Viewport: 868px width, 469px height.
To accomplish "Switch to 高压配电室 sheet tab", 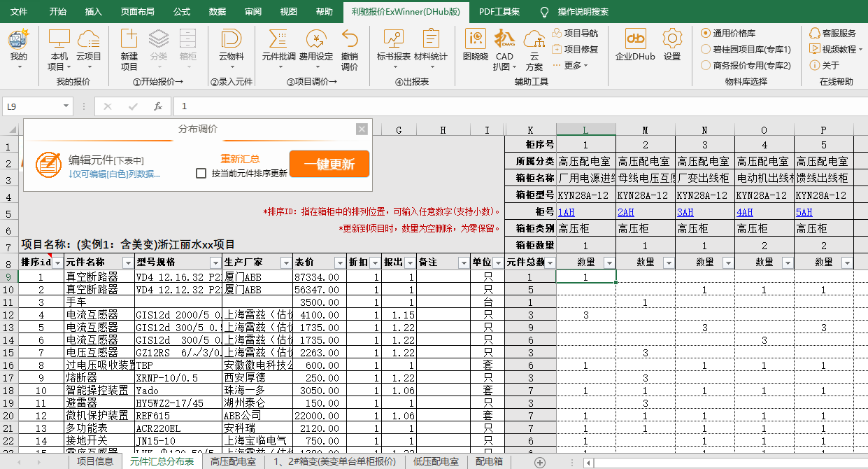I will point(233,462).
